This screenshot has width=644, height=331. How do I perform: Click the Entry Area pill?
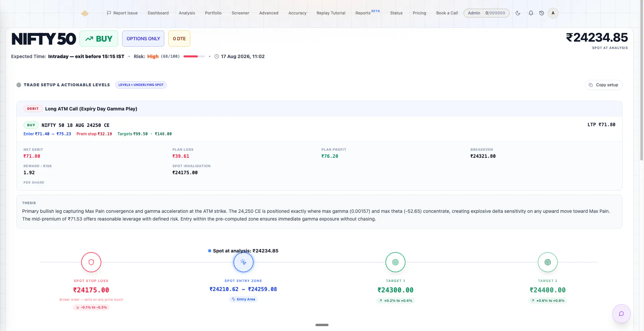point(243,299)
